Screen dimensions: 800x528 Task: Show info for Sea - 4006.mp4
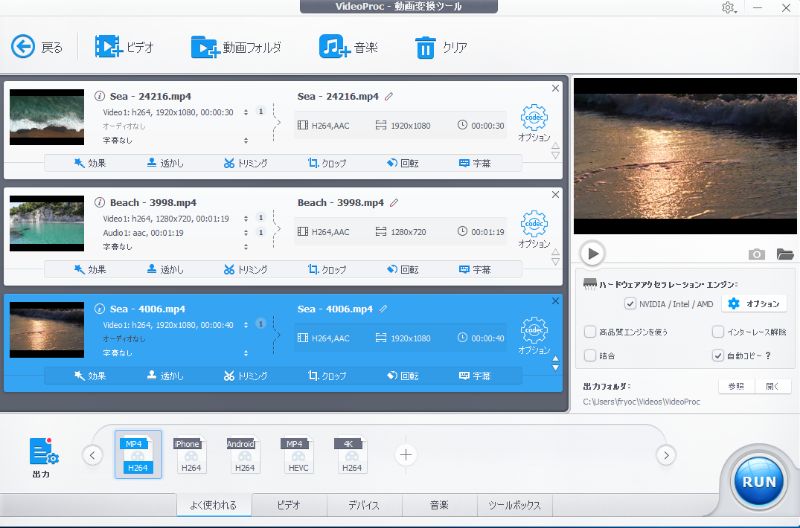coord(99,309)
